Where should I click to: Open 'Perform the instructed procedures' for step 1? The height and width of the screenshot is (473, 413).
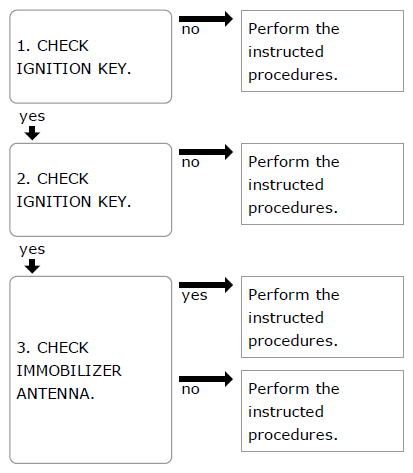[322, 51]
